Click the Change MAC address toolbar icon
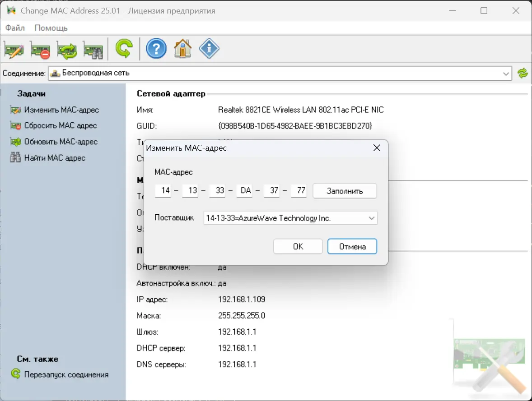 [x=14, y=50]
